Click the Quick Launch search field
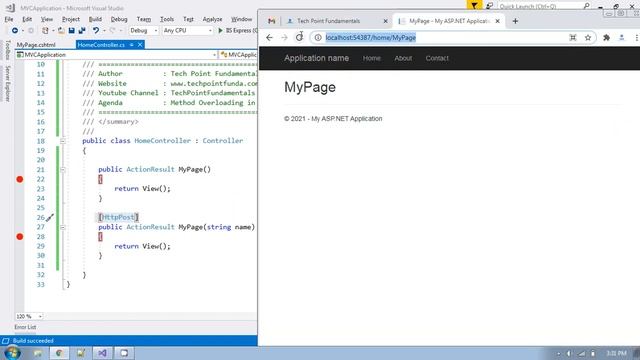This screenshot has height=360, width=640. (540, 6)
